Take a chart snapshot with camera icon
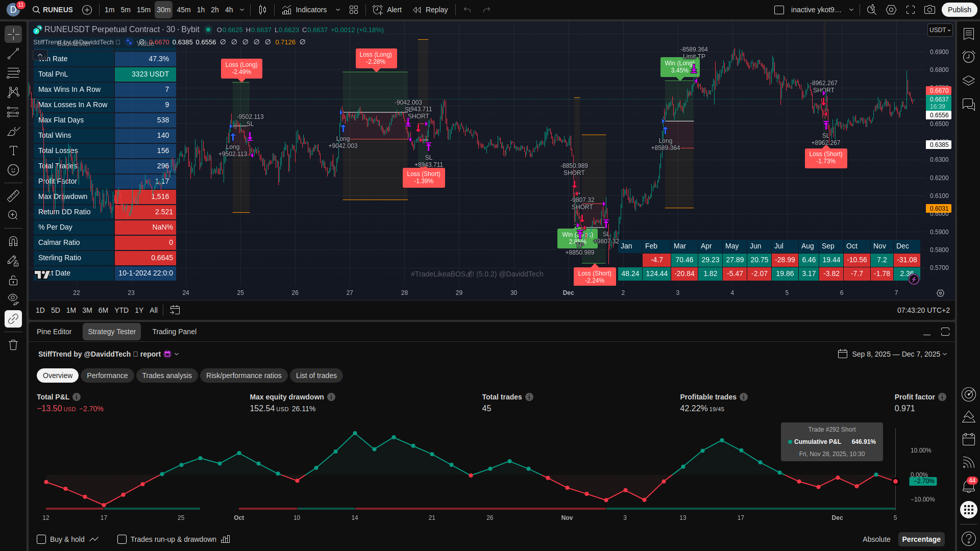 point(929,10)
